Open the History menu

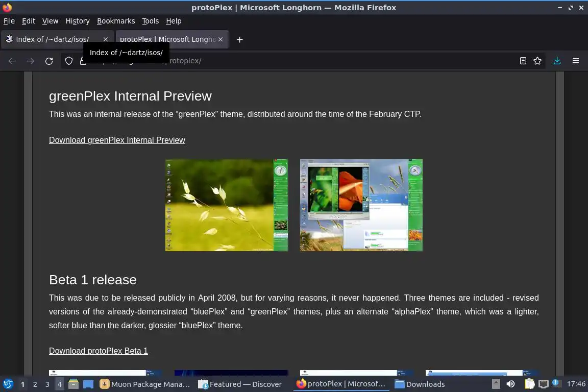[x=78, y=21]
